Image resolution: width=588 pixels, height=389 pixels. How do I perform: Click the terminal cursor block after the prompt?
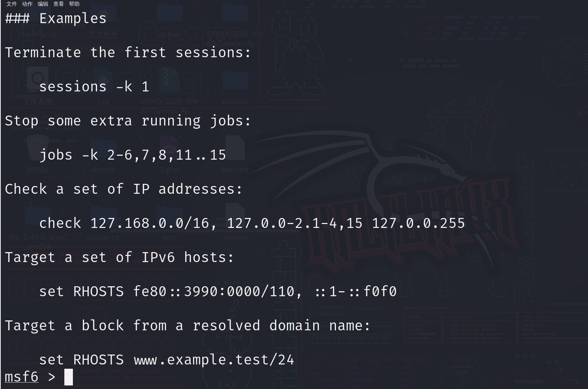coord(69,377)
